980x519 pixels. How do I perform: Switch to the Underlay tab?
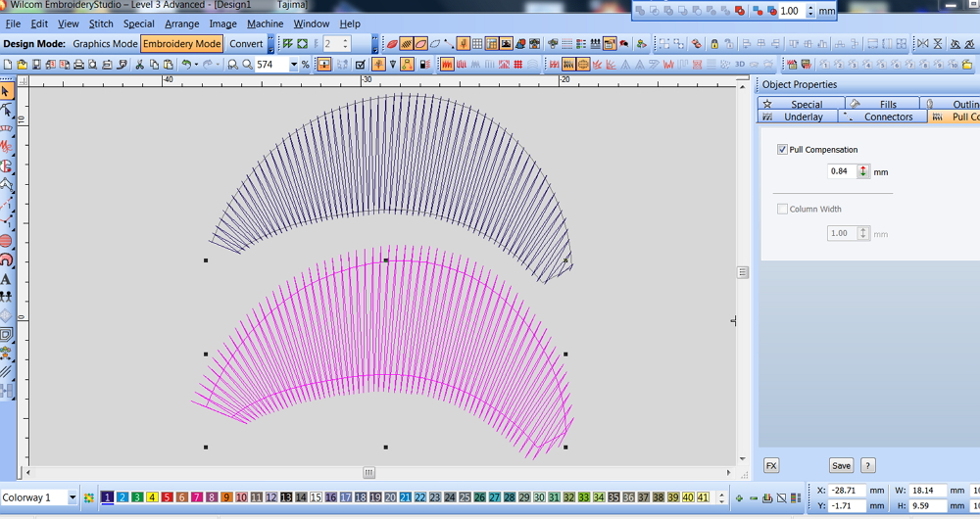point(804,117)
